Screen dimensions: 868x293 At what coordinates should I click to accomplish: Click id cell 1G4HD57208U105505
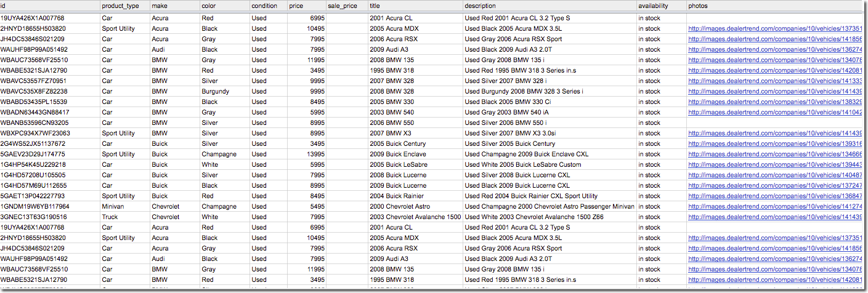pyautogui.click(x=50, y=175)
